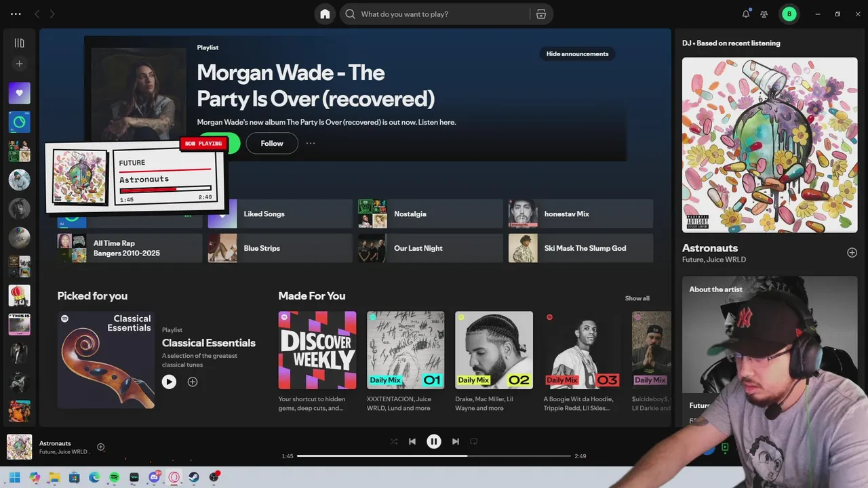Open Daily Mix 01 cover
The width and height of the screenshot is (868, 488).
pyautogui.click(x=406, y=350)
